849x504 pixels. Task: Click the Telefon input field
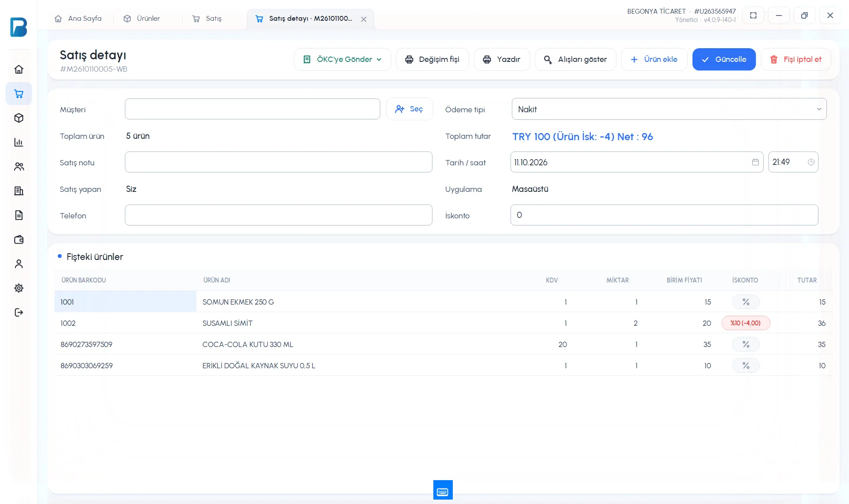(x=279, y=215)
